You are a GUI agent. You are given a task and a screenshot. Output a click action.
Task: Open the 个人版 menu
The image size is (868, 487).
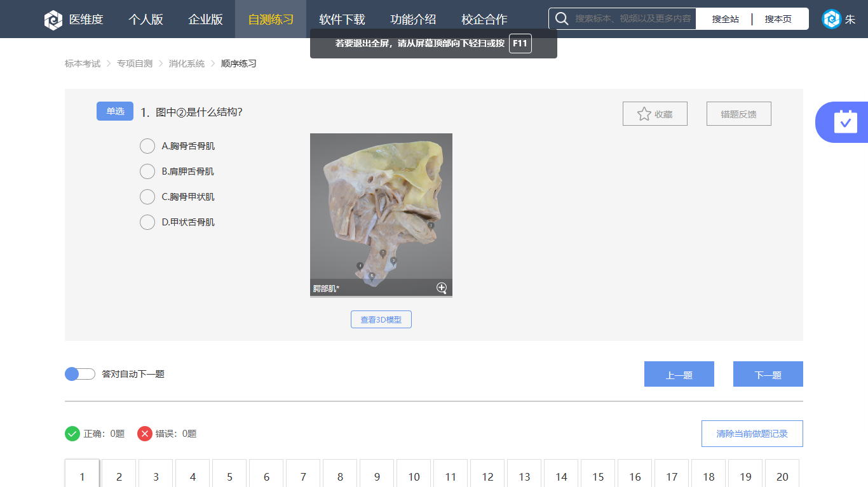click(146, 19)
